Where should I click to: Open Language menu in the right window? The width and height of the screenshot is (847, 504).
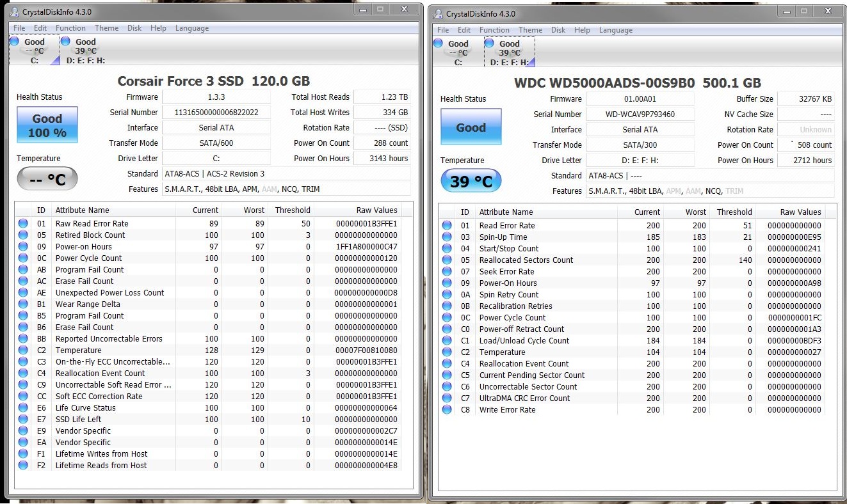pos(615,30)
